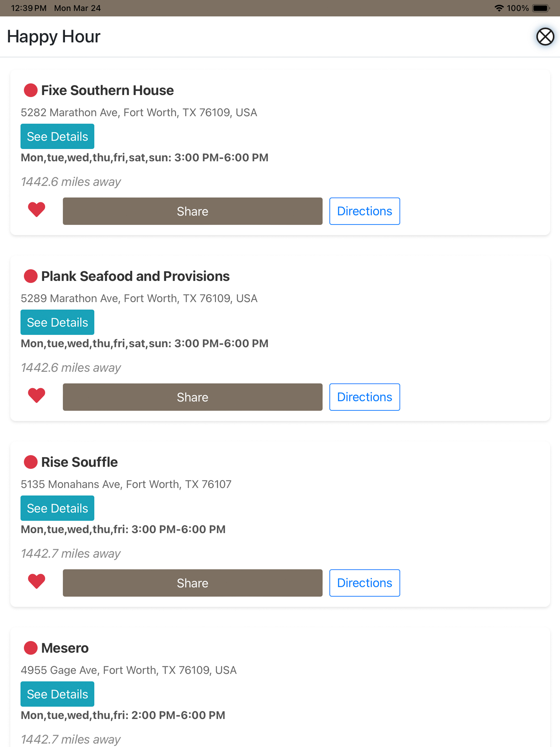Show See Details for Mesero
The height and width of the screenshot is (747, 560).
click(57, 694)
